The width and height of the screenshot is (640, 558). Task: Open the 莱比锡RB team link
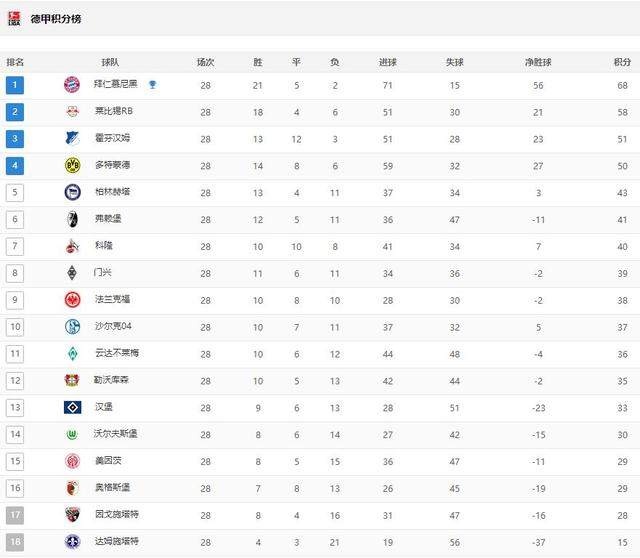coord(114,111)
